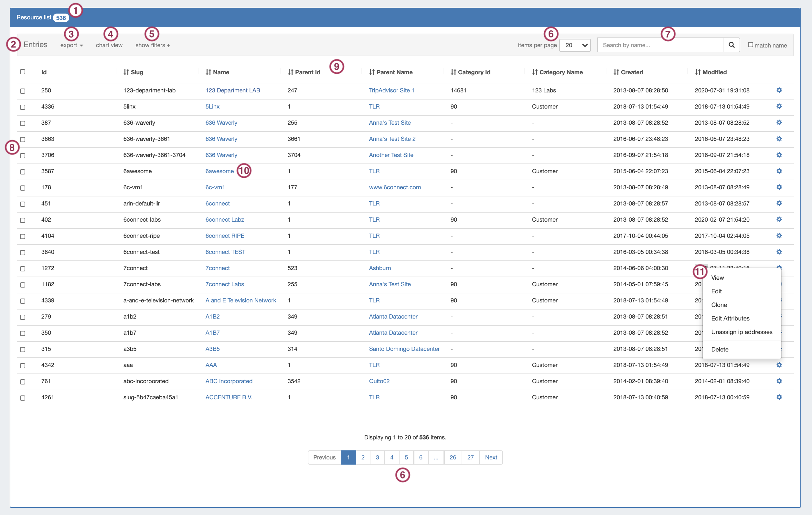The width and height of the screenshot is (812, 515).
Task: Enable the match name checkbox
Action: click(750, 45)
